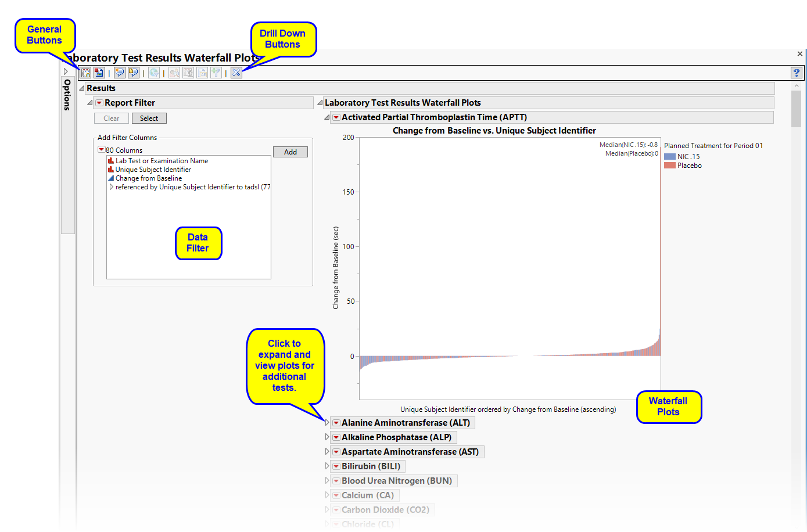Select 'Change from Baseline' in the column list

point(149,178)
